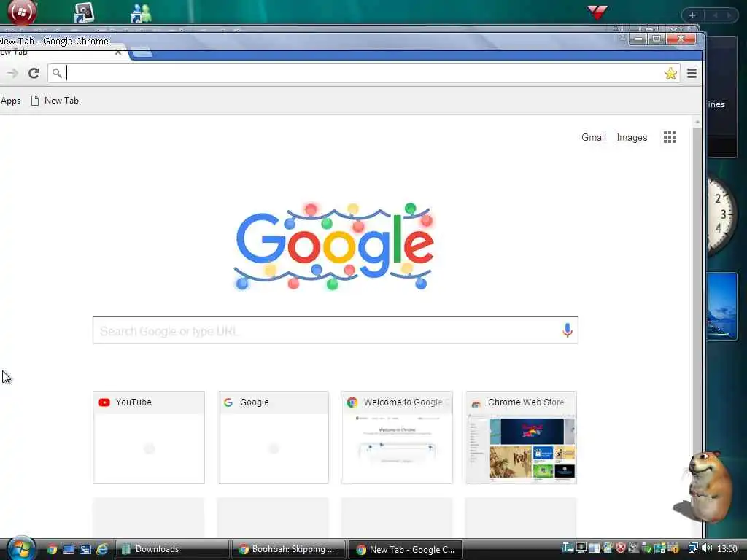Launch Internet Explorer from quick launch
747x560 pixels.
[102, 550]
